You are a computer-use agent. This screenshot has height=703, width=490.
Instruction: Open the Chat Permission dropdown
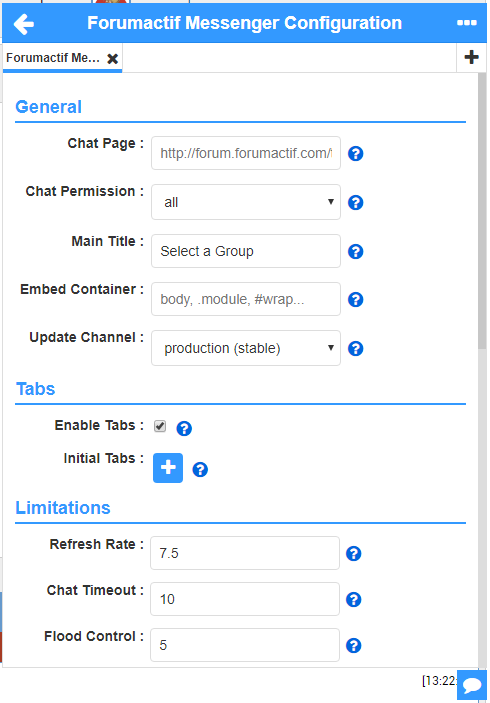click(246, 202)
